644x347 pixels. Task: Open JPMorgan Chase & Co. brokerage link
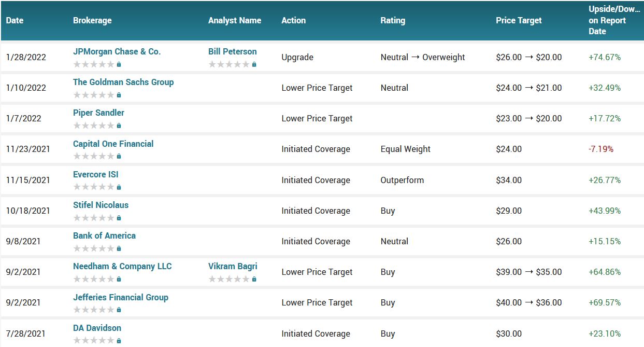(x=117, y=51)
